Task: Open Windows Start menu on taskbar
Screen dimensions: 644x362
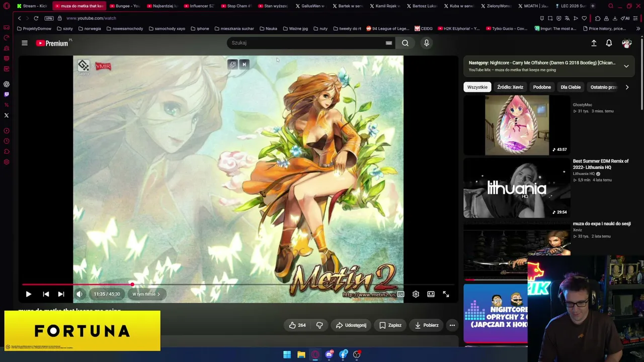Action: click(287, 354)
